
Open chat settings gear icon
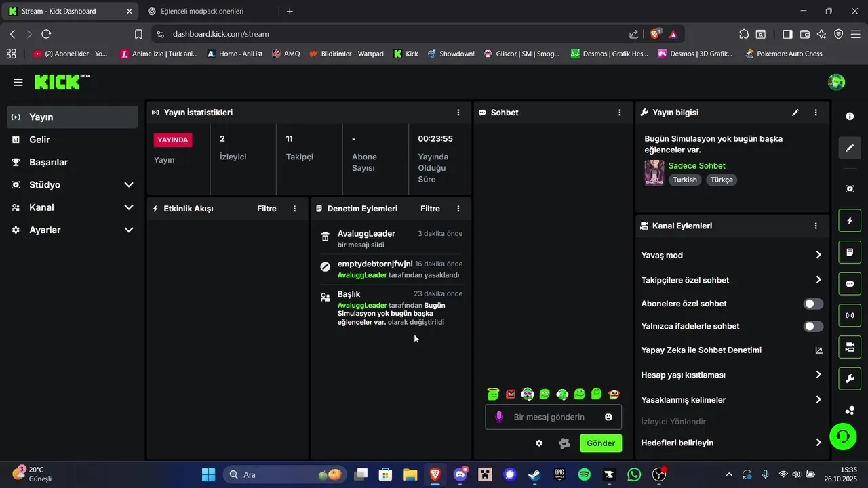point(539,443)
